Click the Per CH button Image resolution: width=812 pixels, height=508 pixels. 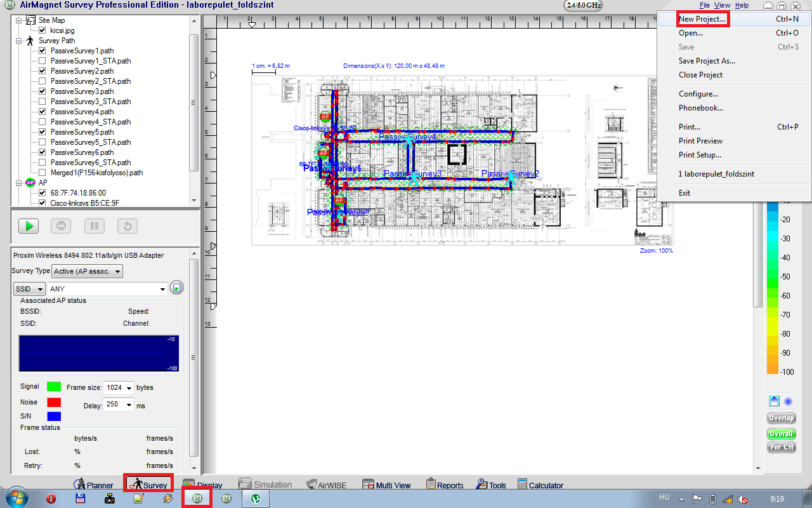tap(782, 447)
